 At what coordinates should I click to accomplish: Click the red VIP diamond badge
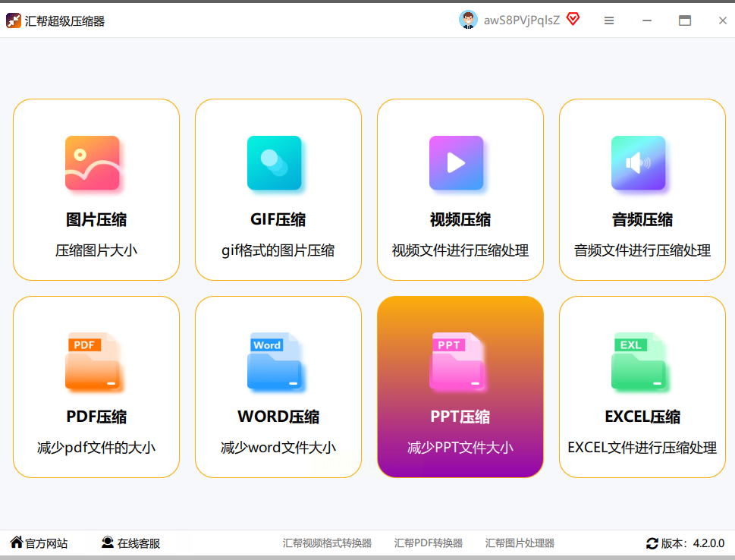point(573,19)
